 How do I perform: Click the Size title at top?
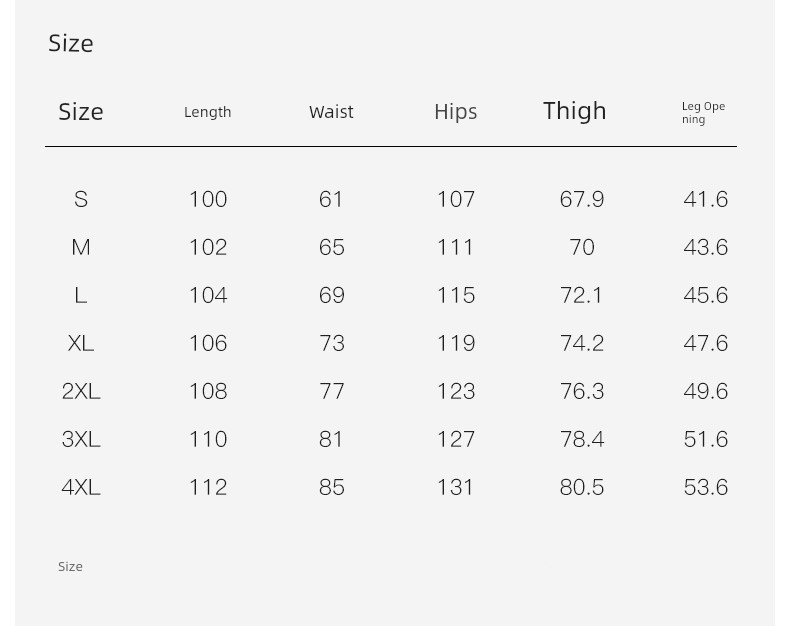click(x=71, y=43)
